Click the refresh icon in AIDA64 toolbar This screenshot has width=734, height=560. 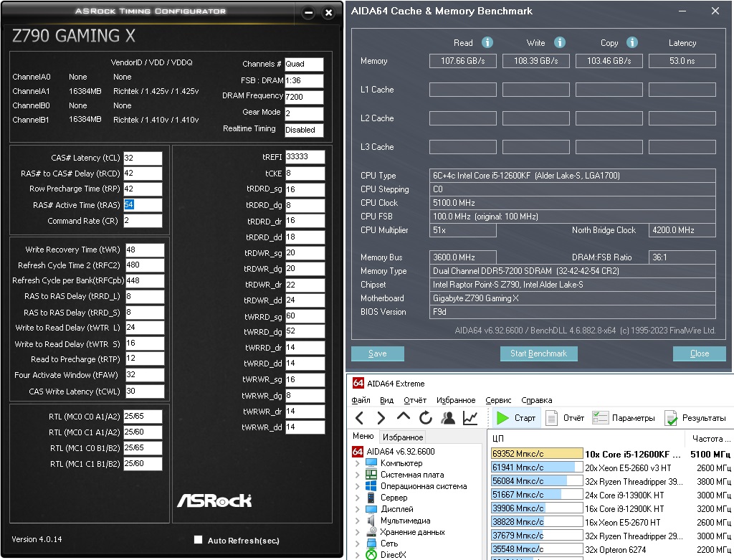pyautogui.click(x=425, y=417)
